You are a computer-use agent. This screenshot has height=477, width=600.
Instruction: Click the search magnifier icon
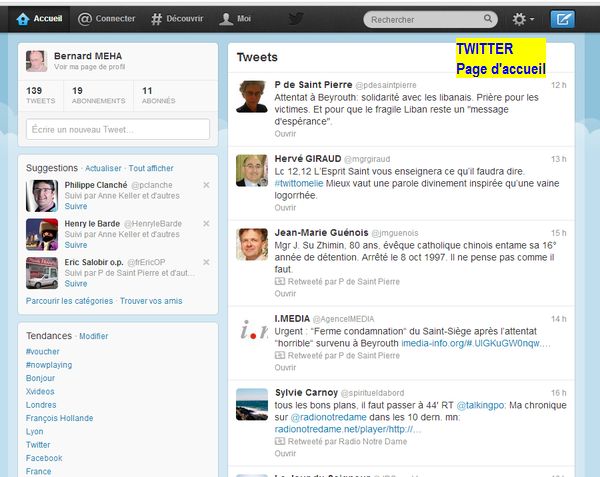point(488,18)
